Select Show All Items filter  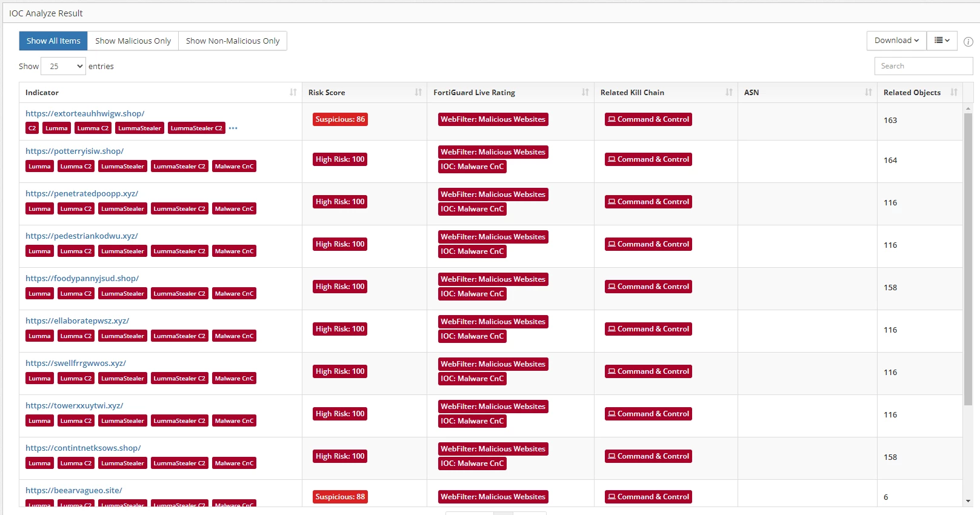(x=53, y=41)
